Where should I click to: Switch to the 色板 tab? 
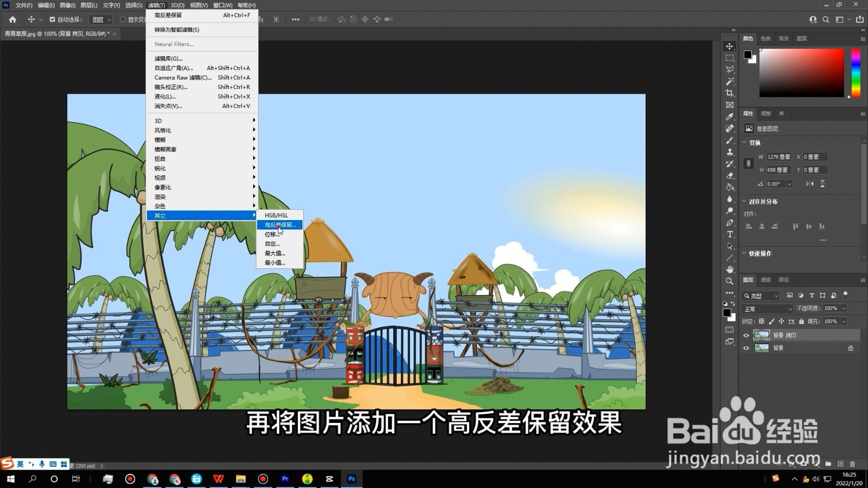(765, 38)
